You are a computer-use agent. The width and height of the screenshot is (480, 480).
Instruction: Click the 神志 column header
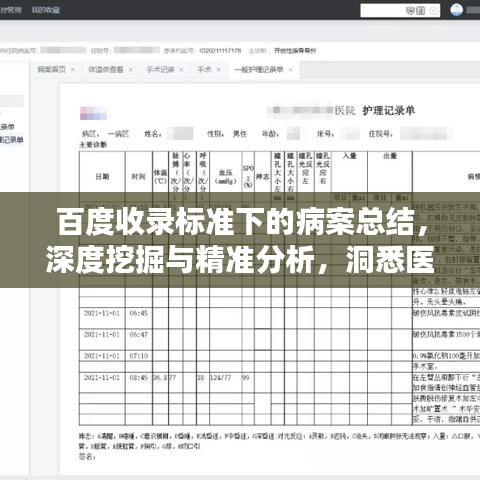(263, 176)
